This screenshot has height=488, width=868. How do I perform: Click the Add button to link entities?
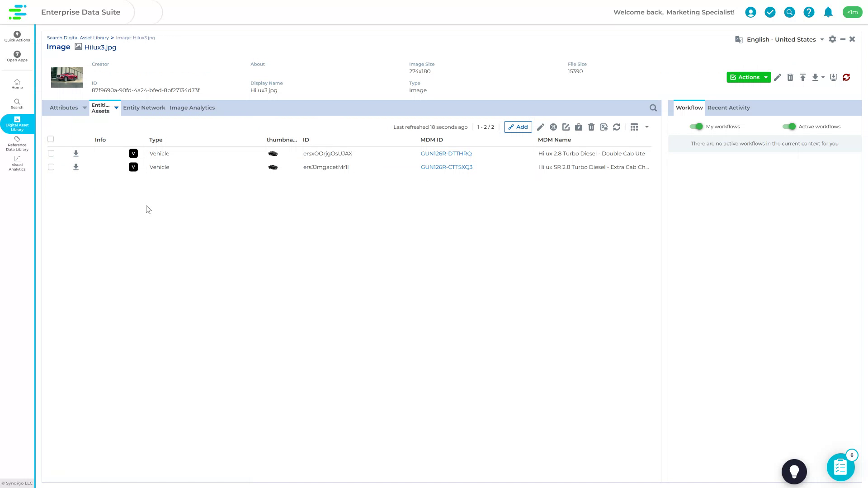tap(518, 127)
